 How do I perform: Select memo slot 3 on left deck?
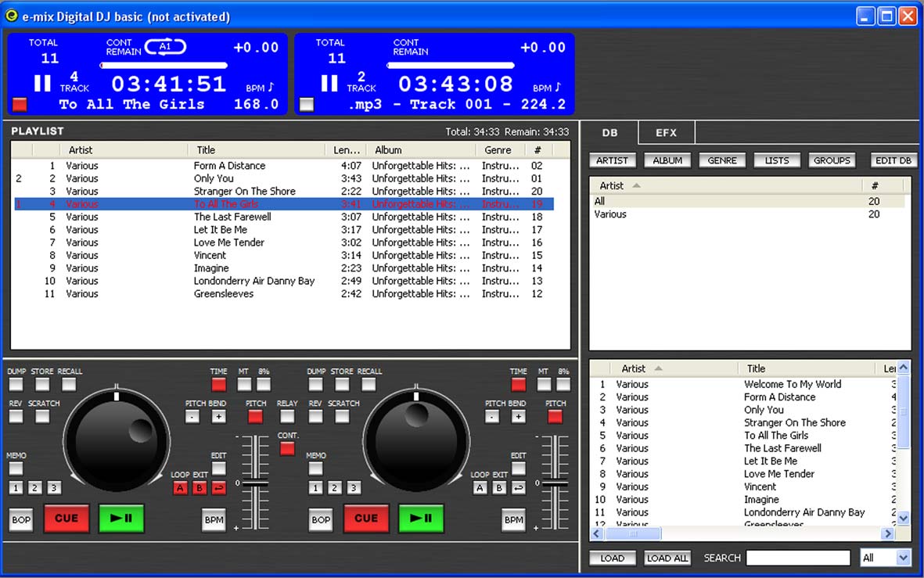(x=54, y=488)
